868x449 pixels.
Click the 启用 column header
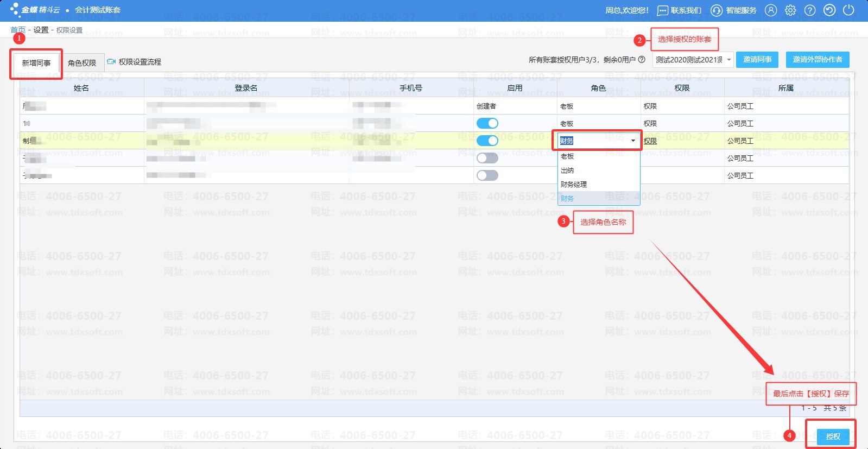coord(515,88)
